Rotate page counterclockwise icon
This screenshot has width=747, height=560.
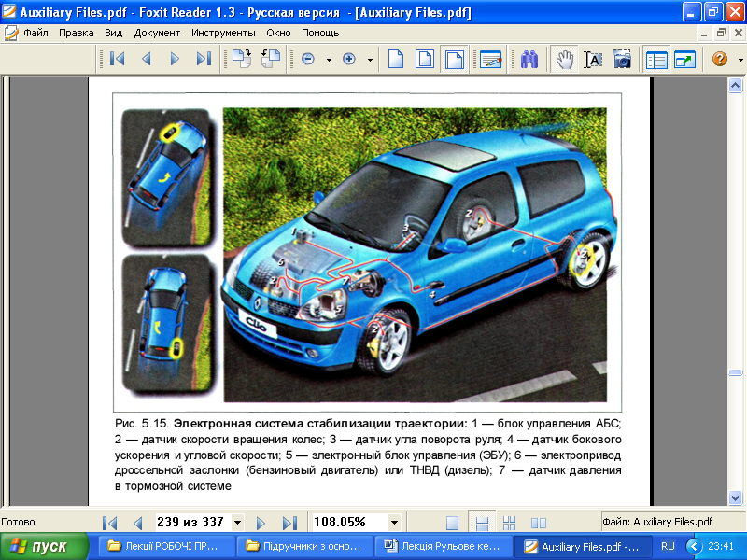[x=270, y=59]
